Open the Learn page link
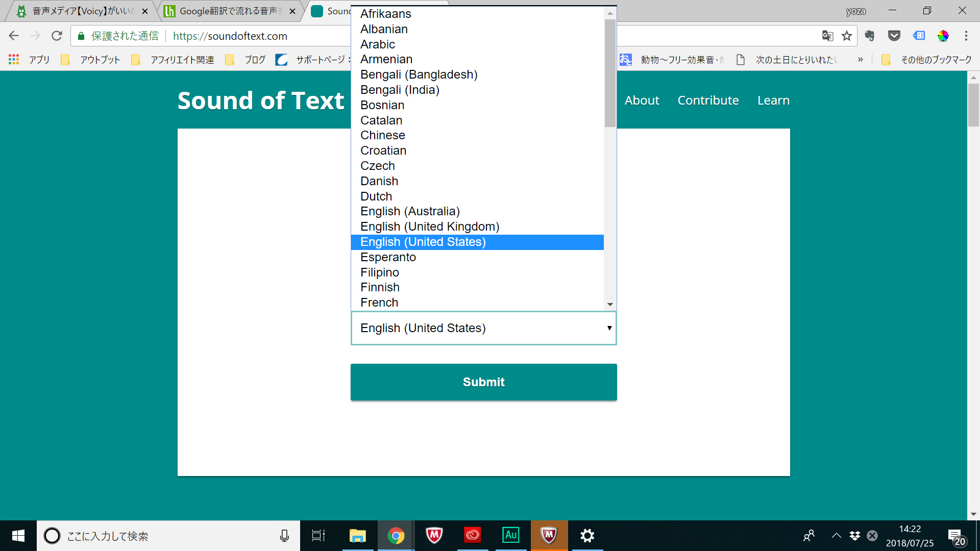The height and width of the screenshot is (551, 980). click(773, 101)
